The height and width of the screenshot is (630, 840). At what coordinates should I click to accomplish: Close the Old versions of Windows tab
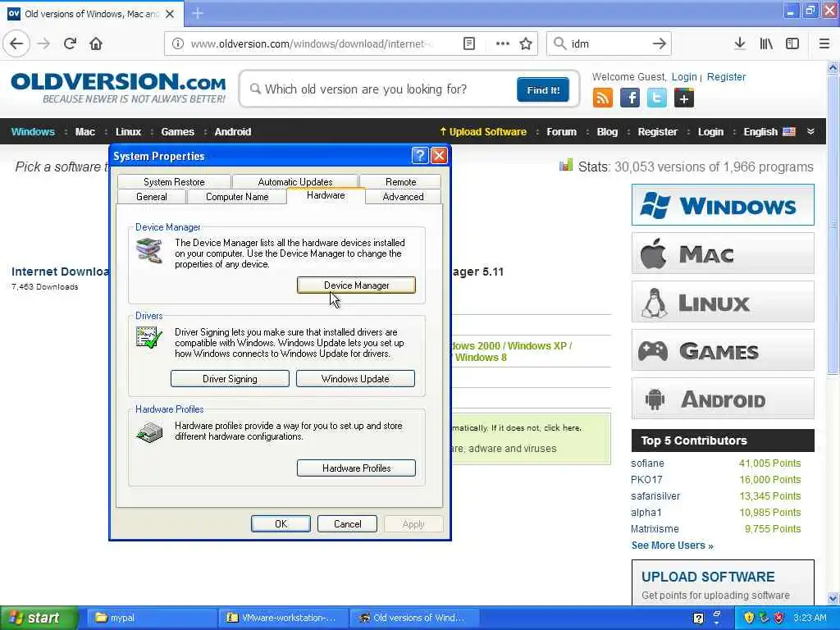(170, 14)
